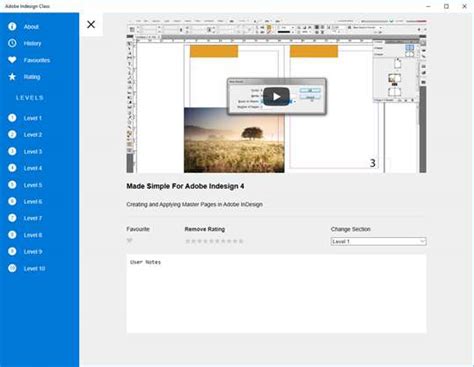Open Level 2 from the levels list
474x367 pixels.
[33, 135]
